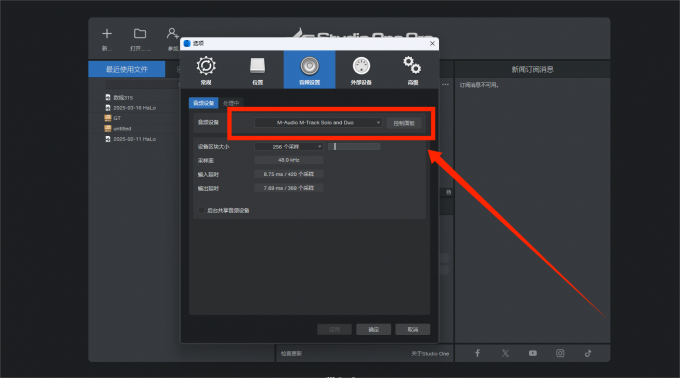Click the 控制面板 control panel button
The width and height of the screenshot is (680, 378).
tap(404, 123)
